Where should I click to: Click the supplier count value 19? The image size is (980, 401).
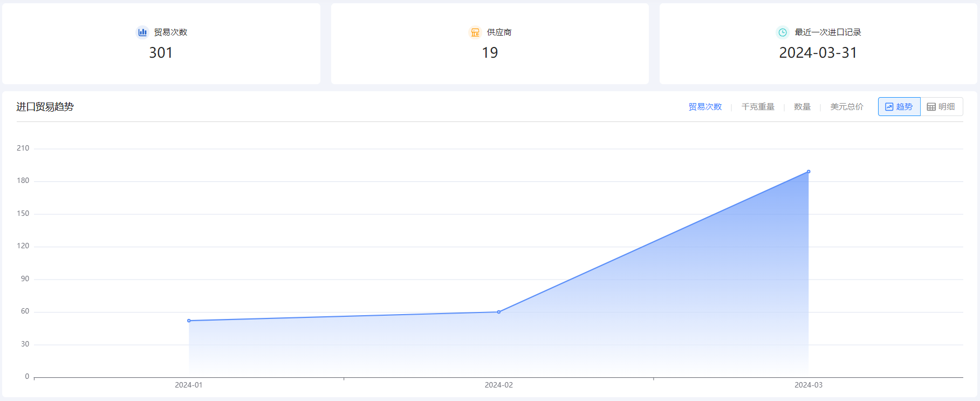pyautogui.click(x=490, y=53)
